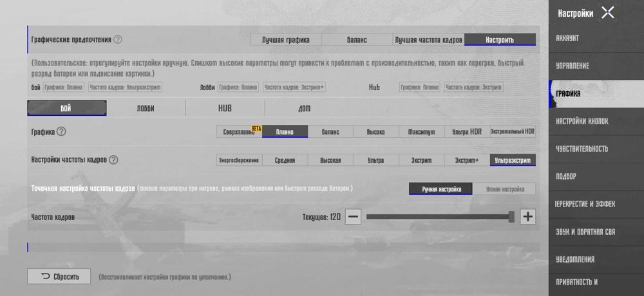Open Графика settings section

point(596,93)
